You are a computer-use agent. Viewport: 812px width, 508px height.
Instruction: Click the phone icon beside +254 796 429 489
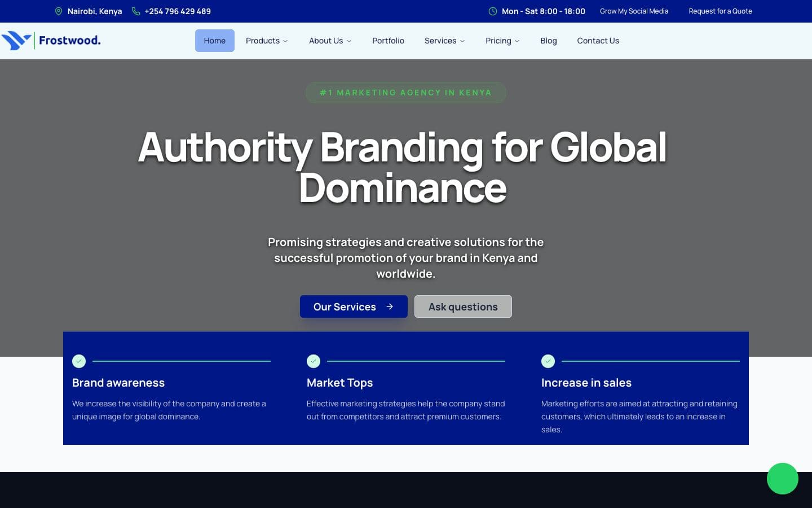[x=136, y=11]
